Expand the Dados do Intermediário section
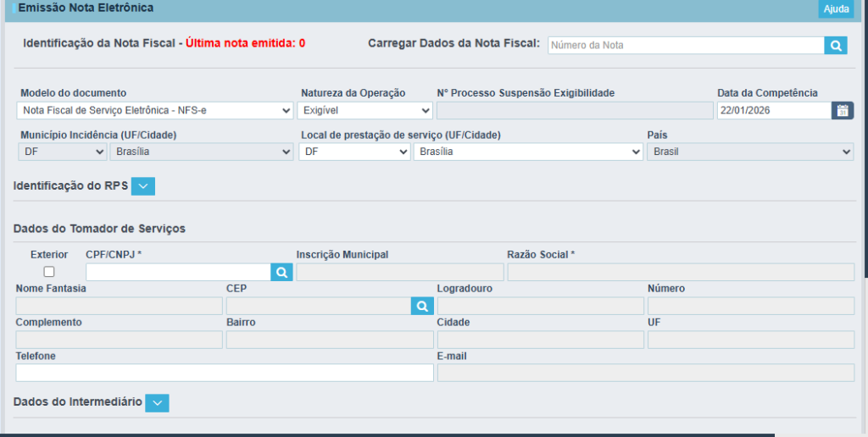The height and width of the screenshot is (437, 868). click(x=157, y=403)
